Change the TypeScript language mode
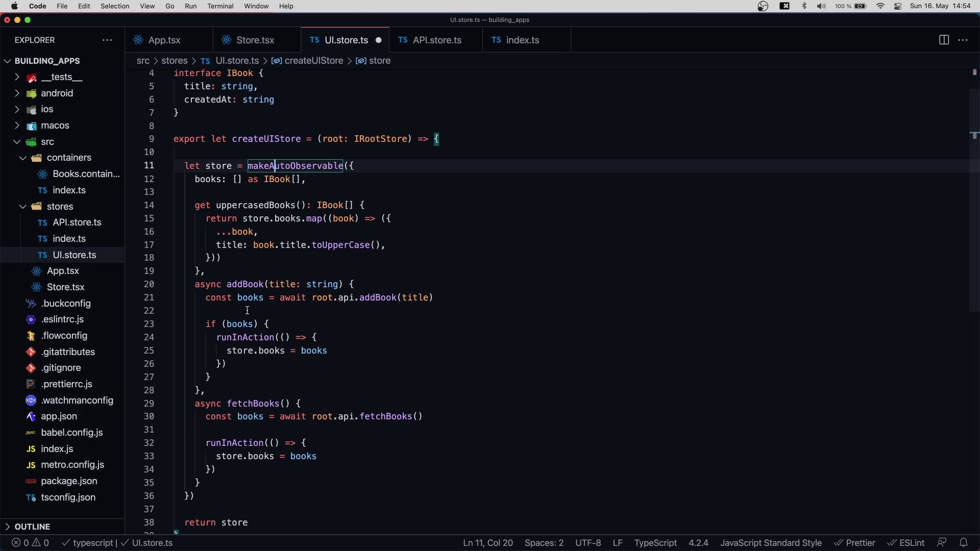The width and height of the screenshot is (980, 551). 655,543
